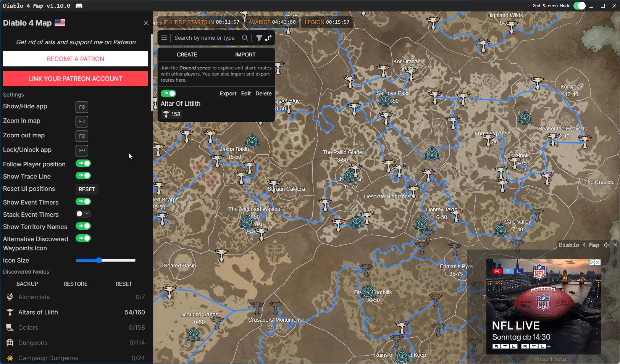Click the waypoint icon near Jakha Basin
620x364 pixels.
pos(252,141)
